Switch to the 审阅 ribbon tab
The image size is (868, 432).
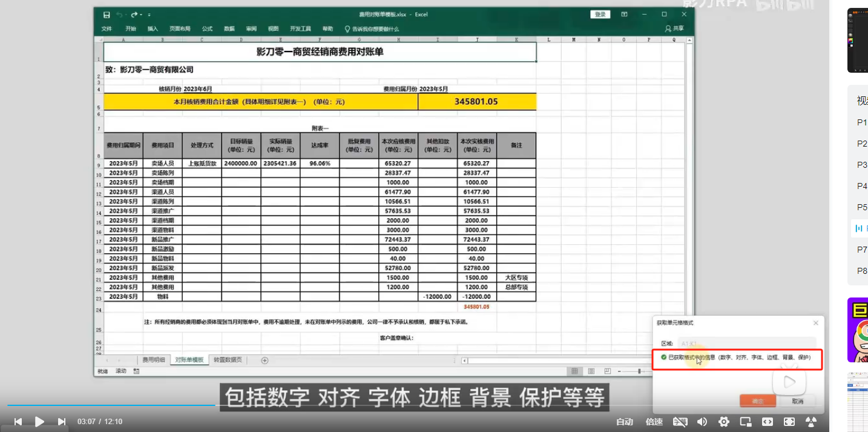click(251, 28)
